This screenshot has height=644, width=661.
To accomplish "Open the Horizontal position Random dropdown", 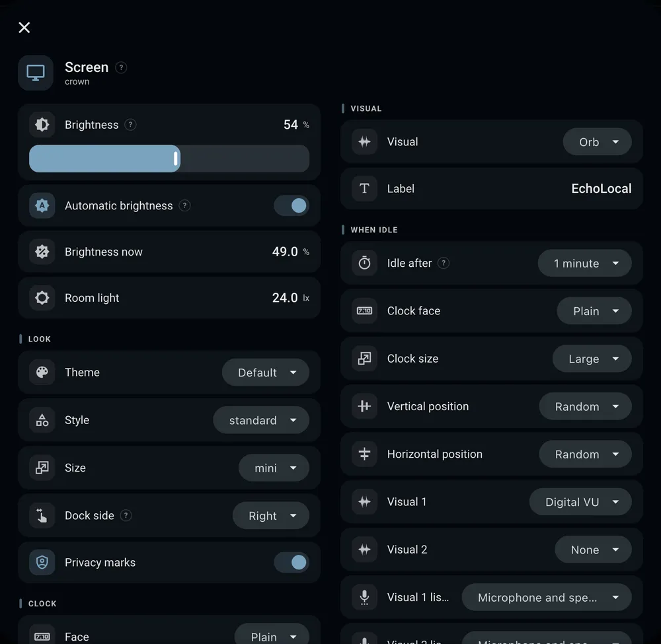I will pyautogui.click(x=586, y=454).
